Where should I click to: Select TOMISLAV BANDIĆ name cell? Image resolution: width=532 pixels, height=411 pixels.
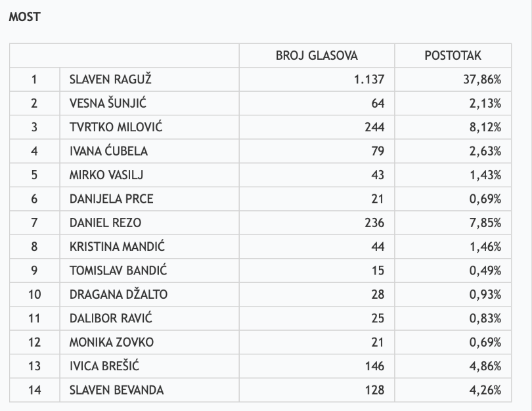pos(117,270)
